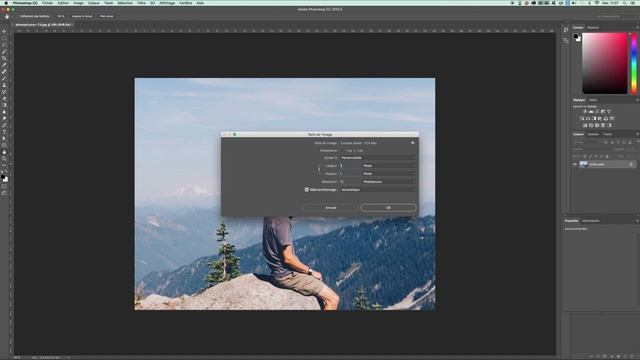Select the Eyedropper tool
This screenshot has height=360, width=640.
tap(4, 65)
